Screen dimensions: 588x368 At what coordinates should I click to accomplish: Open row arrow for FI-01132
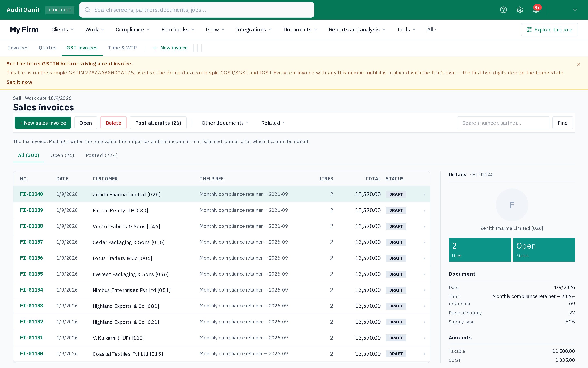coord(424,322)
